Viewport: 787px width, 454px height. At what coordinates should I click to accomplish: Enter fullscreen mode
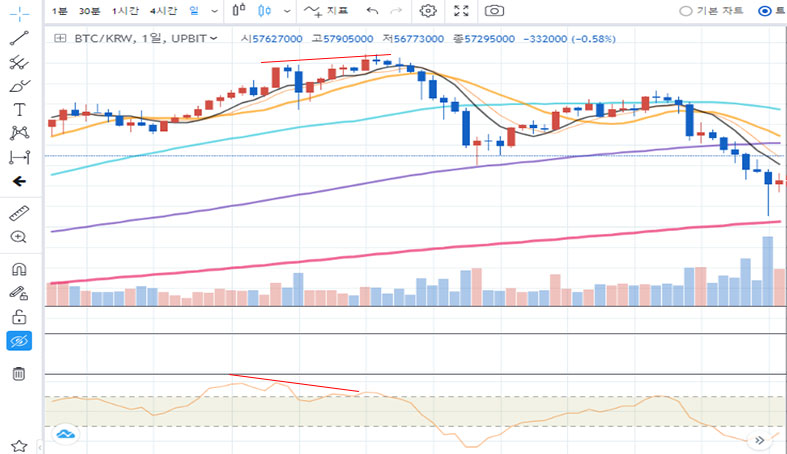point(461,11)
